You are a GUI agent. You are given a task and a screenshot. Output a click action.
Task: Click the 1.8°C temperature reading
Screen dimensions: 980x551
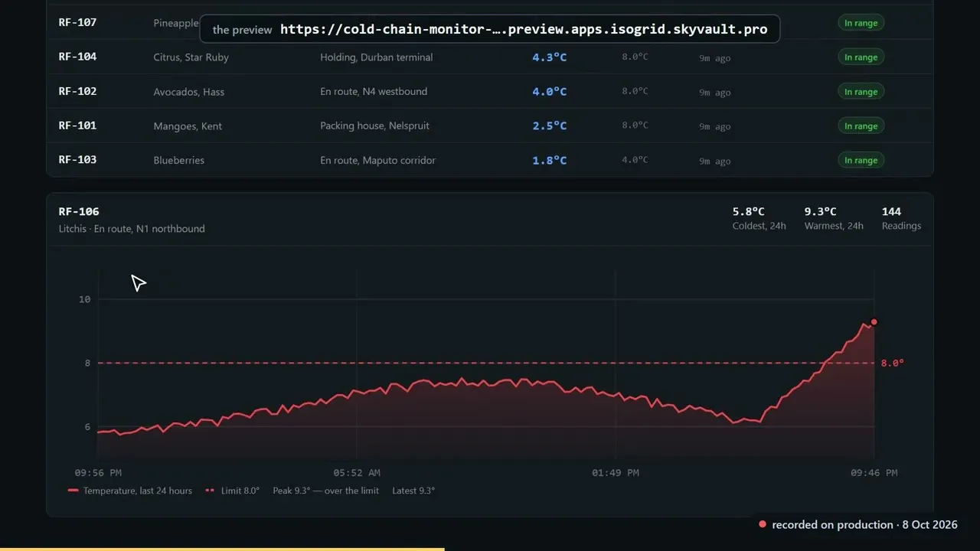point(550,161)
